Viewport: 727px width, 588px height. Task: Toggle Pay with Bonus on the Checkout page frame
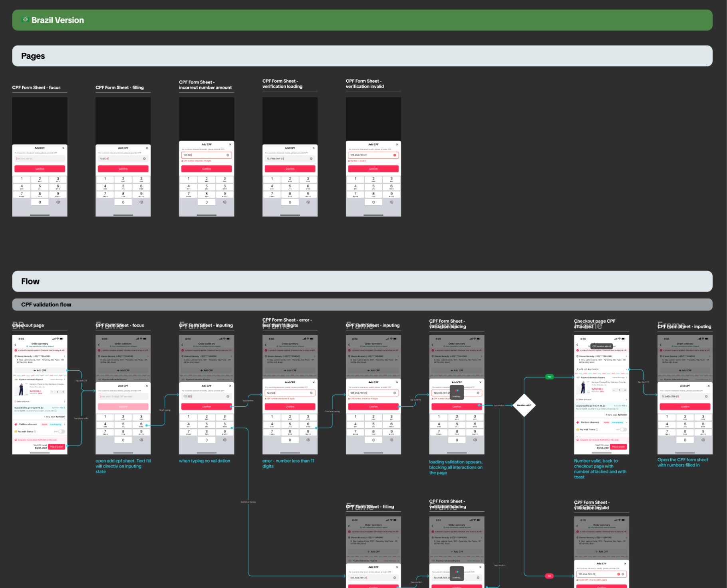pyautogui.click(x=62, y=431)
